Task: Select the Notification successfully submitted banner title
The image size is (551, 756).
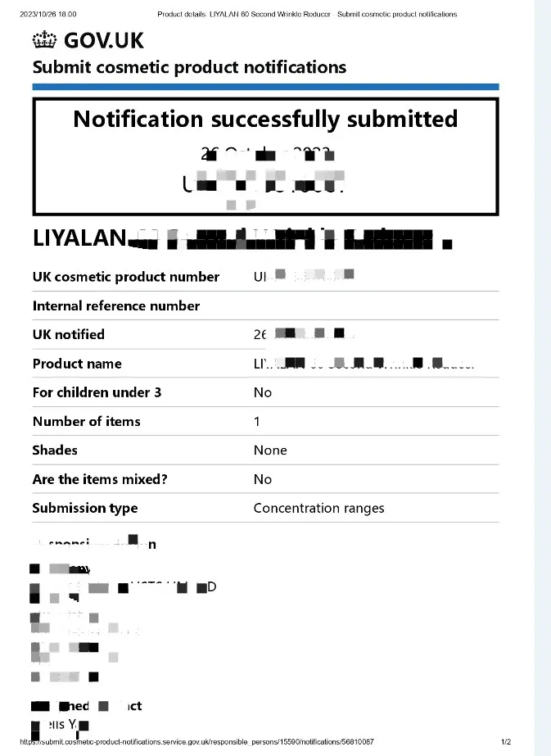Action: tap(265, 119)
